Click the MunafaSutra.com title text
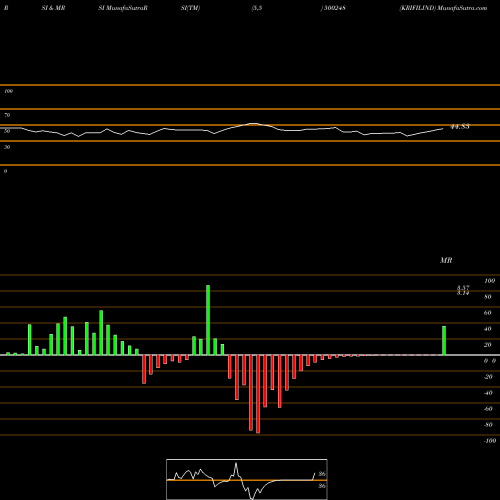The height and width of the screenshot is (500, 500). coord(462,8)
